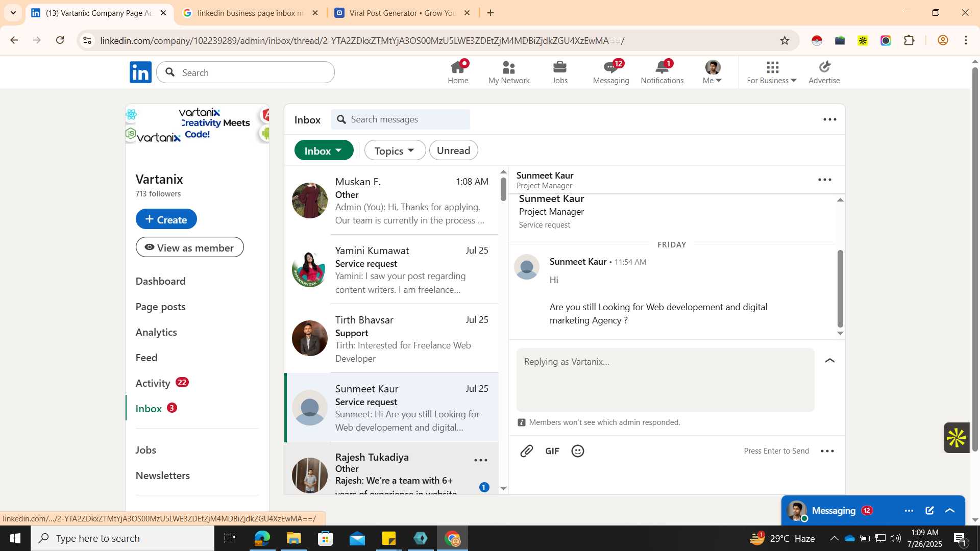The height and width of the screenshot is (551, 980).
Task: Open Muskan F. conversation
Action: point(391,201)
